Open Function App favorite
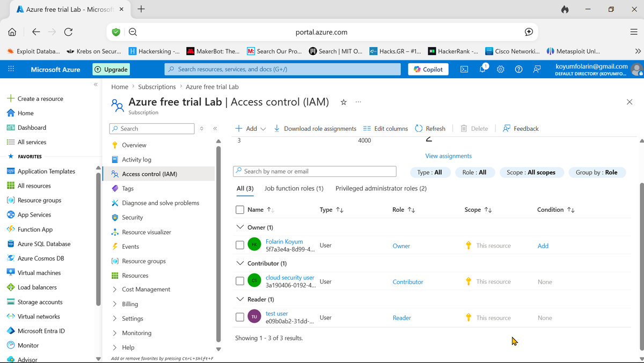The height and width of the screenshot is (363, 644). (30, 229)
